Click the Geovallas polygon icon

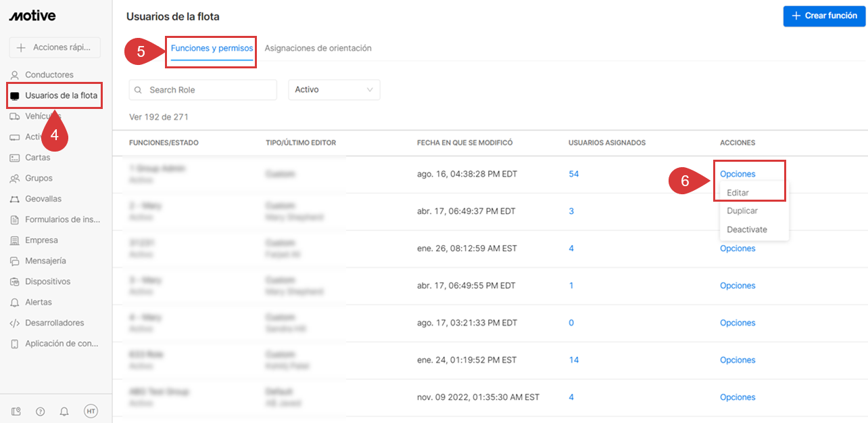click(x=15, y=200)
